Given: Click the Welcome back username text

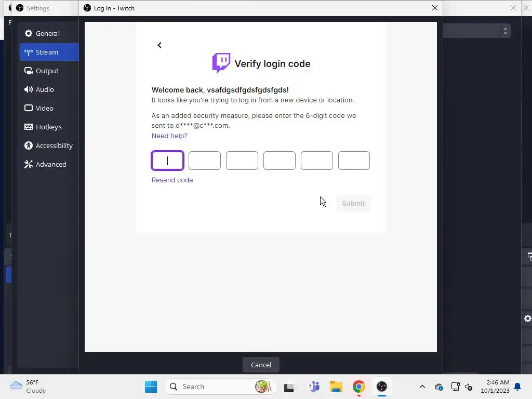Looking at the screenshot, I should (x=220, y=89).
